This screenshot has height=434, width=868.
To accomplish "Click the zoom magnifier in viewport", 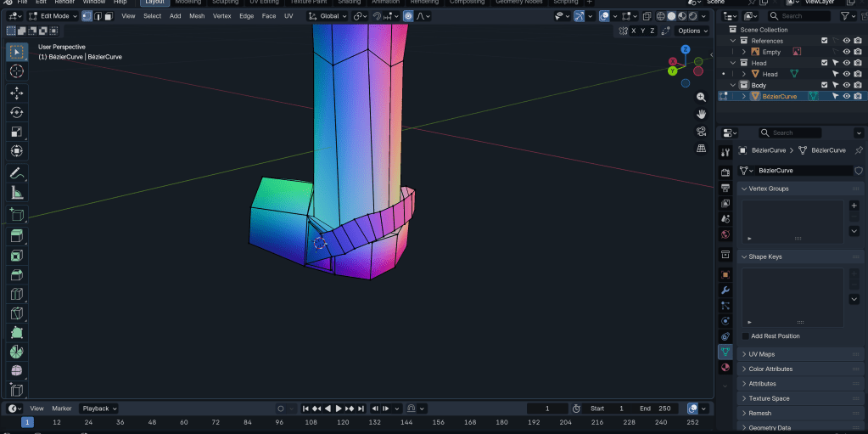I will 701,98.
